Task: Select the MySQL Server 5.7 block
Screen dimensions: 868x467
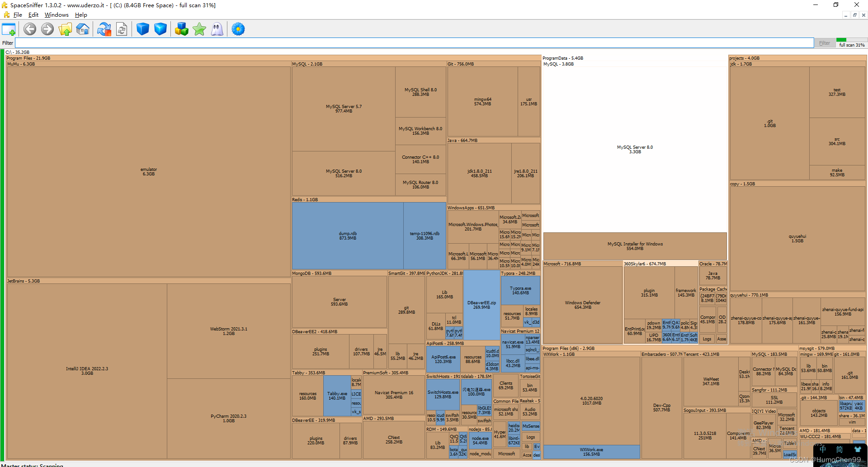Action: pos(344,109)
